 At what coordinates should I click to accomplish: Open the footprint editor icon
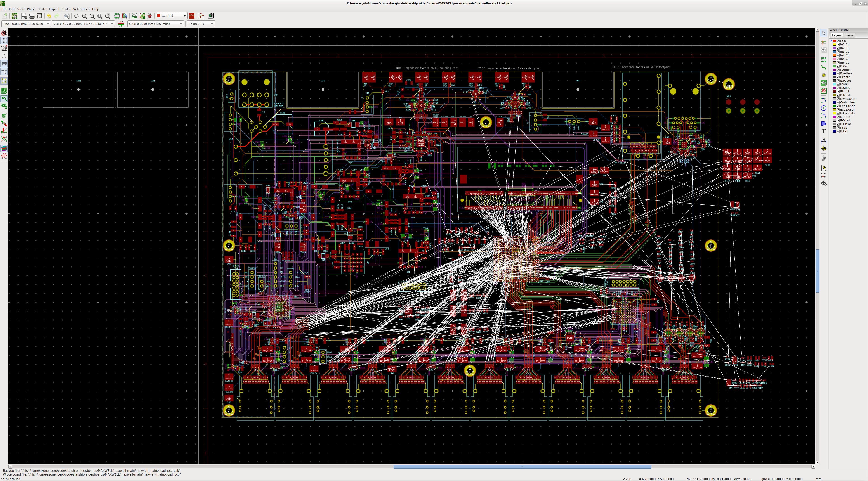click(x=117, y=16)
